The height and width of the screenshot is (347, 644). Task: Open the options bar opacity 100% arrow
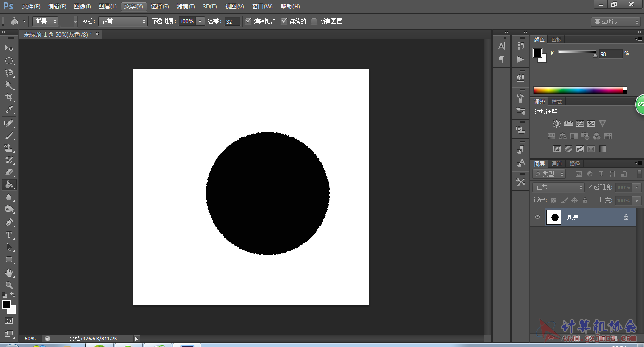[x=200, y=21]
